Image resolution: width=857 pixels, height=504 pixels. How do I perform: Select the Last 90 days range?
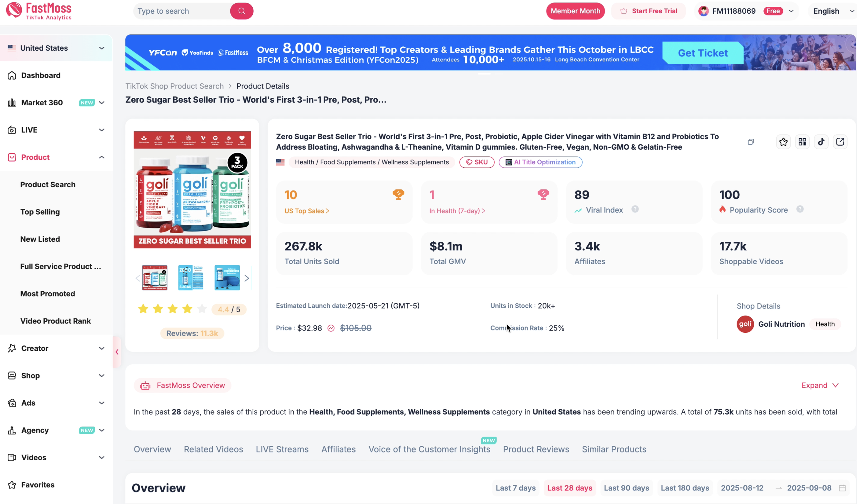pos(626,488)
